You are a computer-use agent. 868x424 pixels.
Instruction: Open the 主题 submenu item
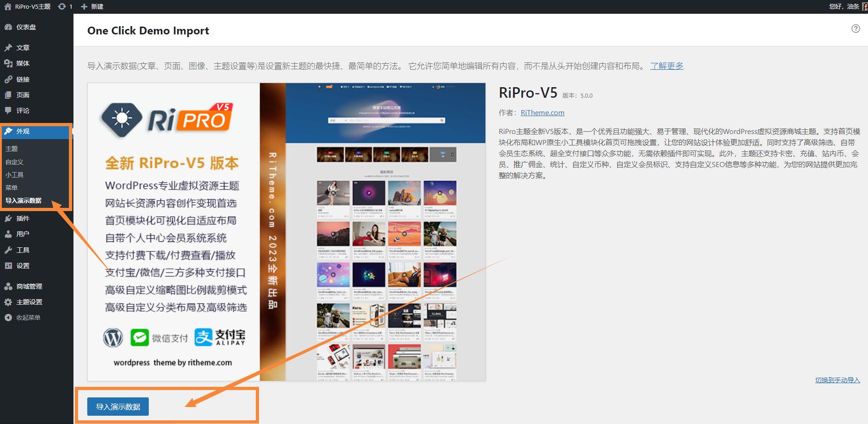11,148
